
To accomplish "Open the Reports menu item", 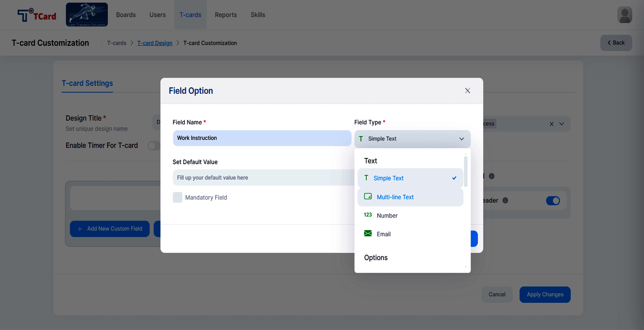I will point(226,15).
